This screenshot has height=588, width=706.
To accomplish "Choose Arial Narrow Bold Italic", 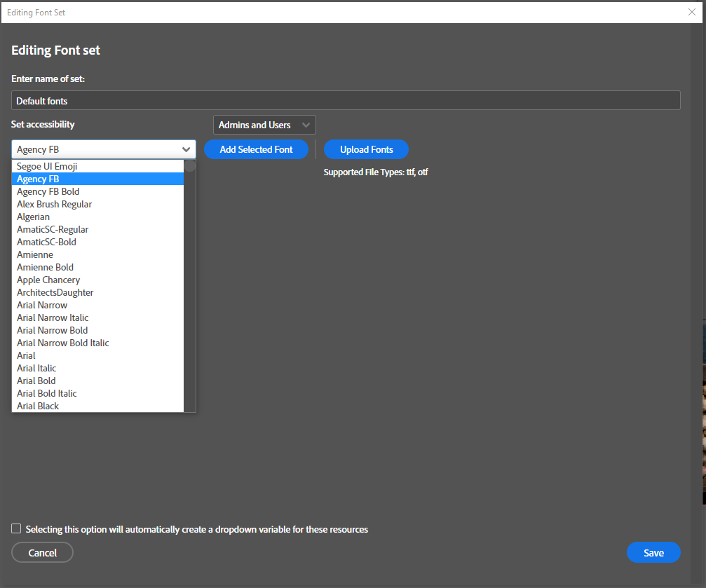I will pyautogui.click(x=63, y=343).
